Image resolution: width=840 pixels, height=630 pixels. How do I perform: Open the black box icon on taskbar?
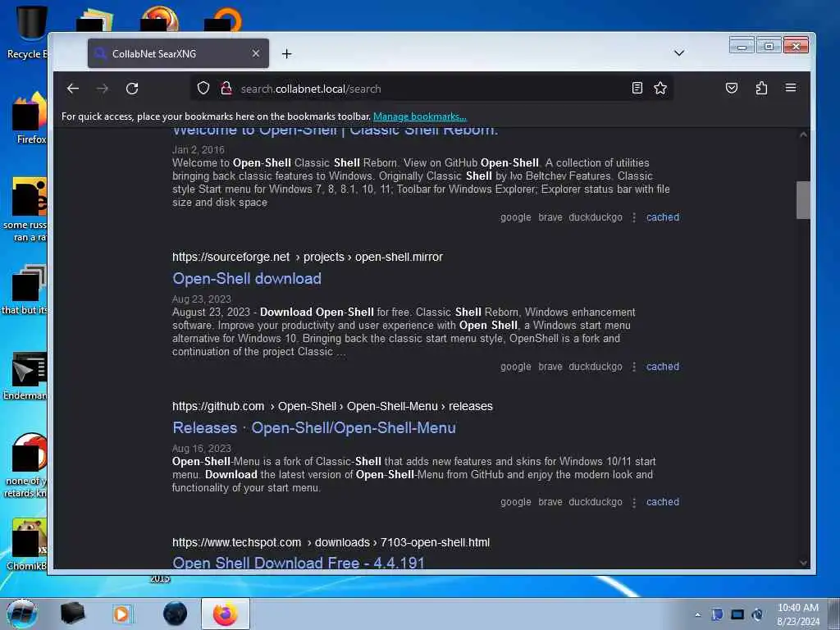click(x=72, y=614)
